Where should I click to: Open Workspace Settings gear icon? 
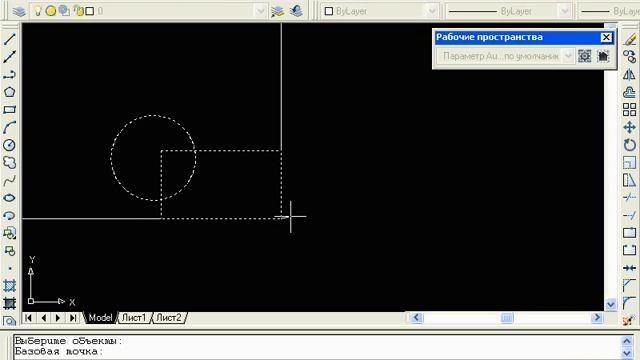(x=584, y=56)
